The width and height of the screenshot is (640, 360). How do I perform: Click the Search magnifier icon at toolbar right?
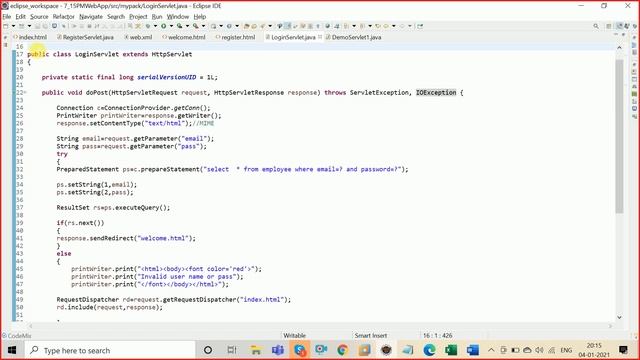[596, 26]
